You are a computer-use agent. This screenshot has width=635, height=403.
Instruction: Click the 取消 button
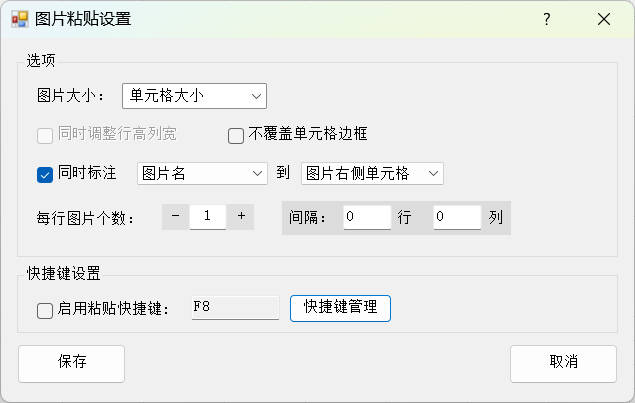[563, 363]
